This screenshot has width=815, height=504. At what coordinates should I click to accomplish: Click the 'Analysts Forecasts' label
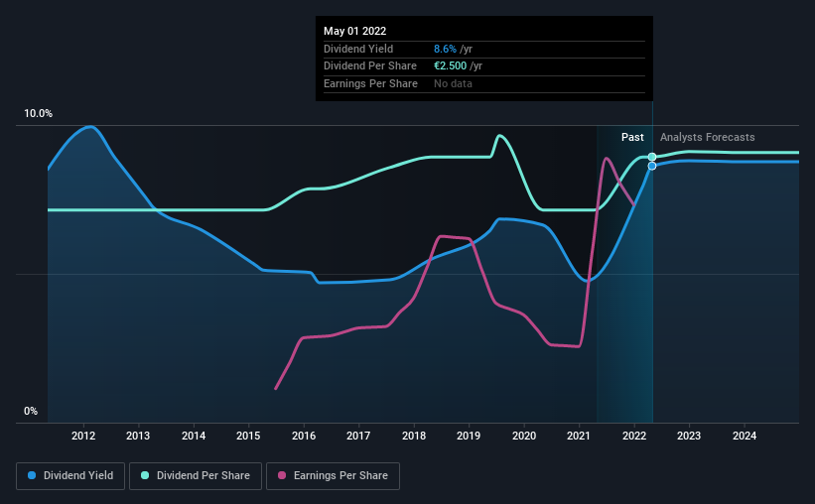[x=708, y=137]
